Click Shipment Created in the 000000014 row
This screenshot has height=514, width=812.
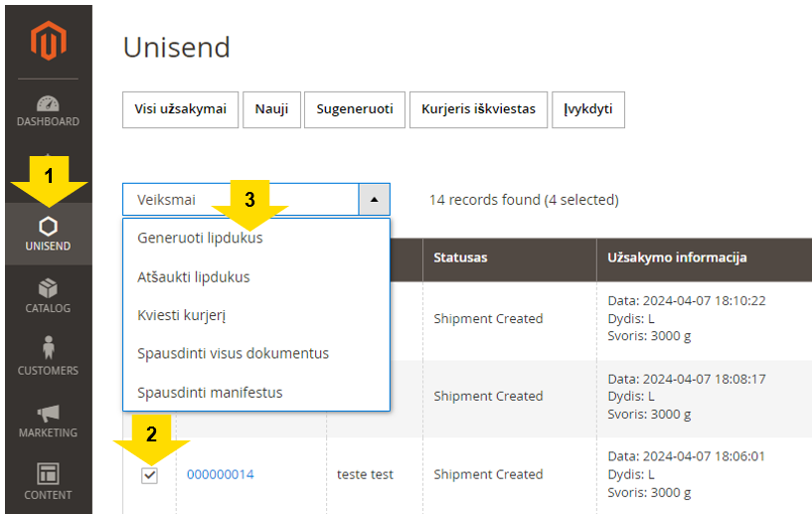tap(488, 474)
